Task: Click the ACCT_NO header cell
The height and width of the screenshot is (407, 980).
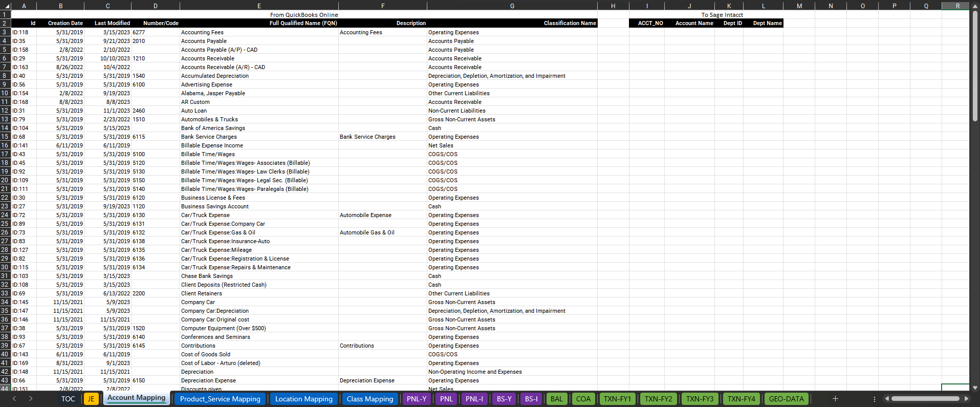Action: coord(650,23)
